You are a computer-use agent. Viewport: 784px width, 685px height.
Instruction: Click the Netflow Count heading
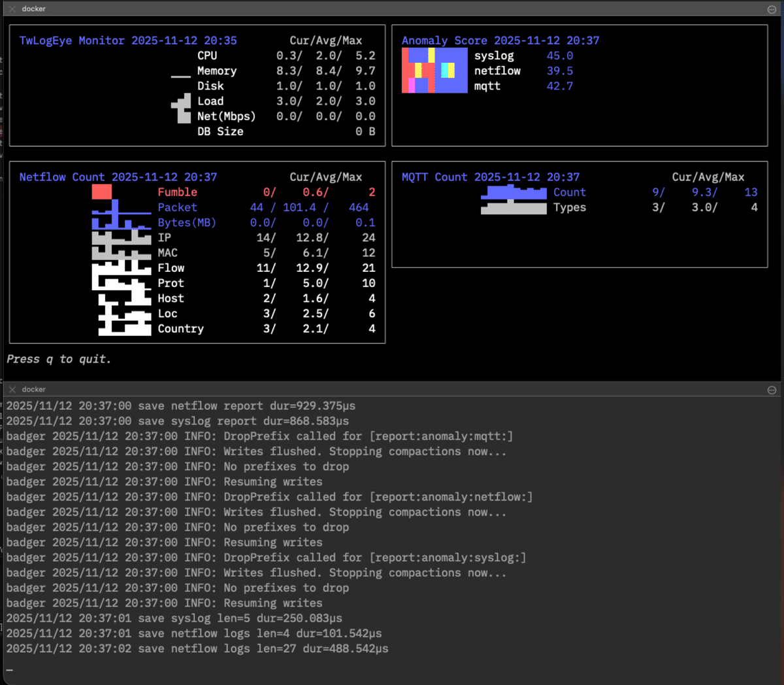(118, 177)
